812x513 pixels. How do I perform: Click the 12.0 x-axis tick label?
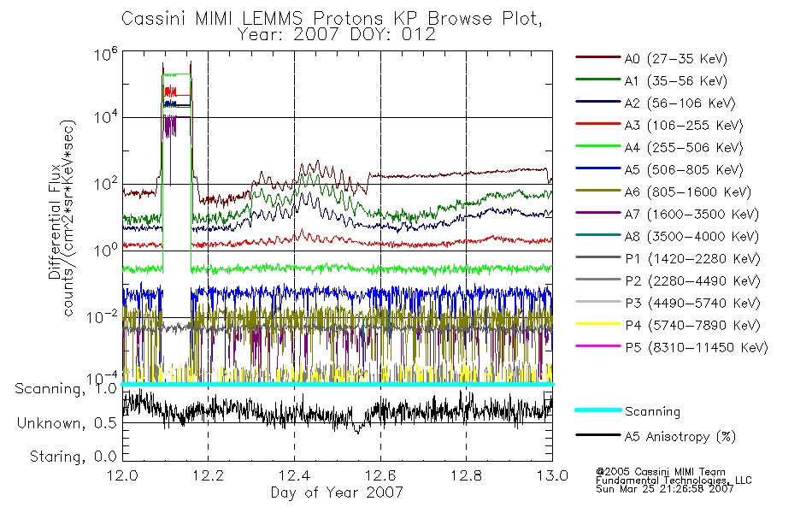tap(122, 475)
